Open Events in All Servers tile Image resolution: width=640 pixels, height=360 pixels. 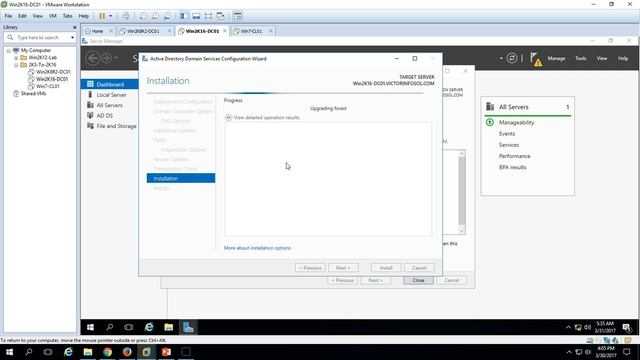coord(507,133)
